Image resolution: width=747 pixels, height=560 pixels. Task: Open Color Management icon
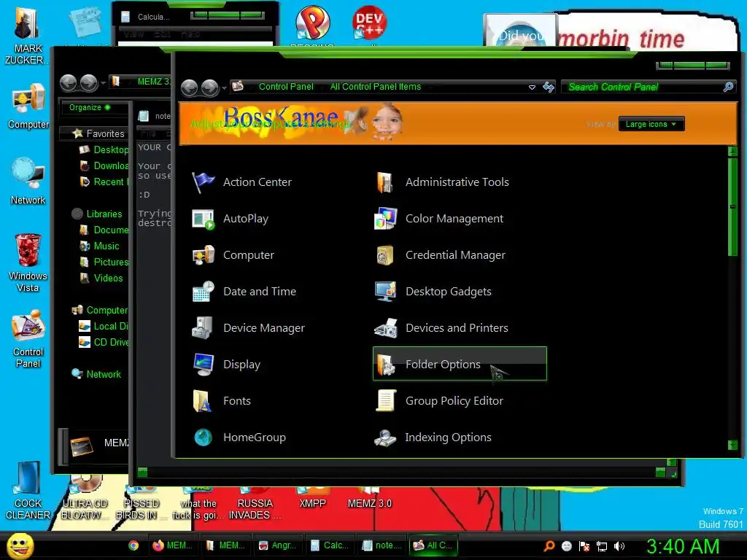point(385,219)
